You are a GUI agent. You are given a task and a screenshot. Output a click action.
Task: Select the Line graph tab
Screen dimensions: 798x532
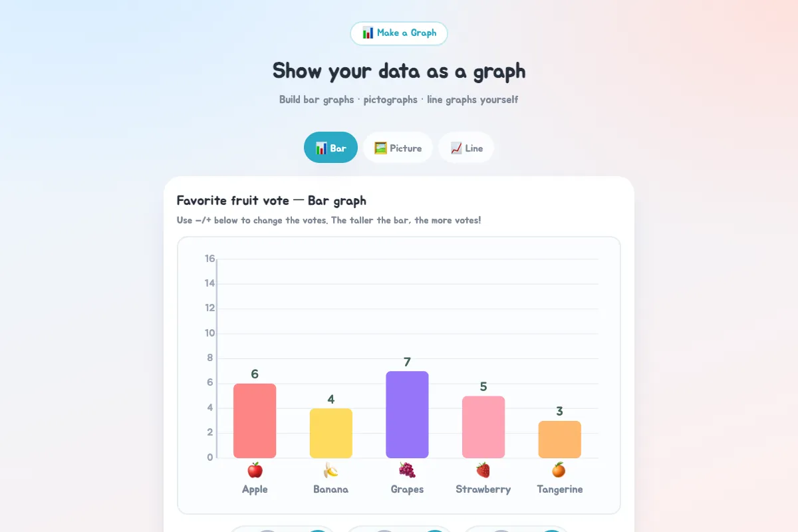click(466, 148)
